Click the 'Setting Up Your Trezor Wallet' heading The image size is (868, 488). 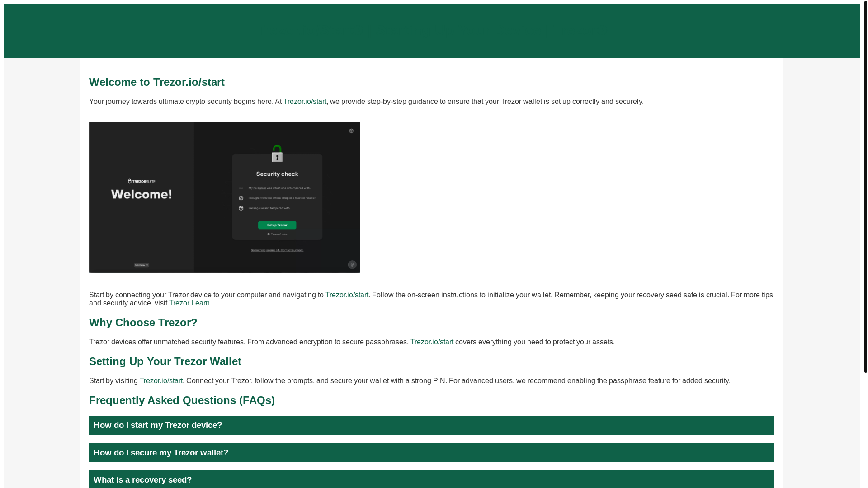[x=165, y=361]
